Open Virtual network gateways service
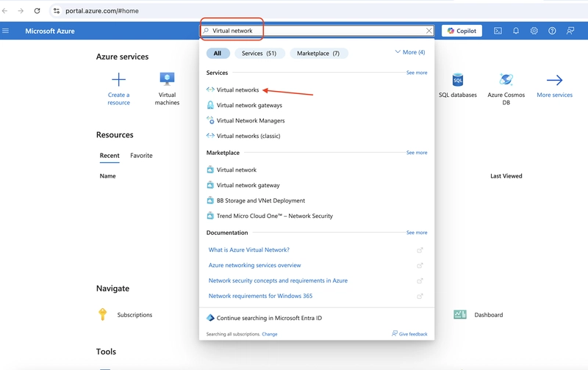 pos(249,105)
